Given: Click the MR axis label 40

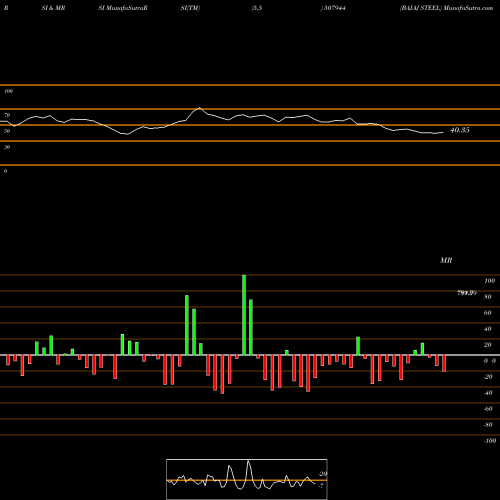Looking at the screenshot, I should [x=488, y=329].
